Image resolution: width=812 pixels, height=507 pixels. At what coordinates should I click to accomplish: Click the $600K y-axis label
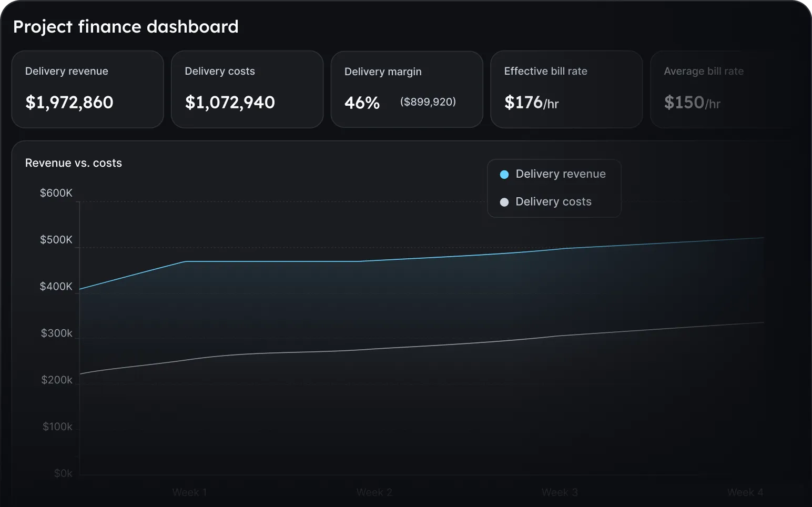[x=56, y=192]
